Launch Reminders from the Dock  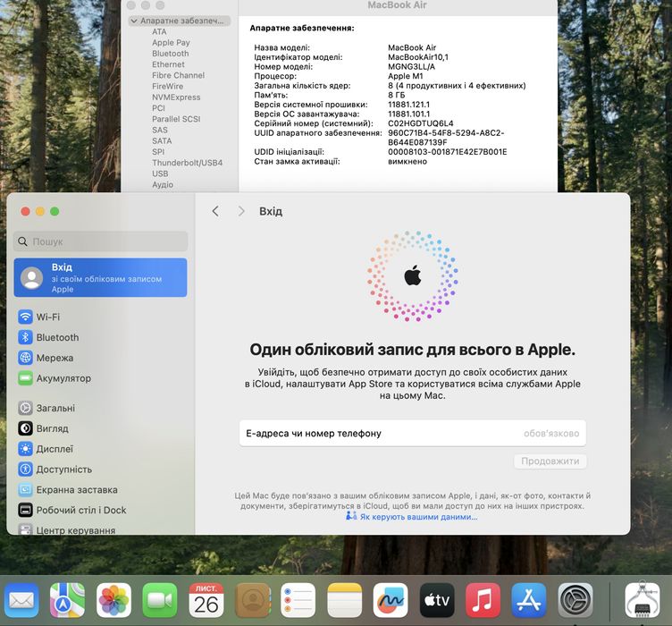(x=298, y=600)
